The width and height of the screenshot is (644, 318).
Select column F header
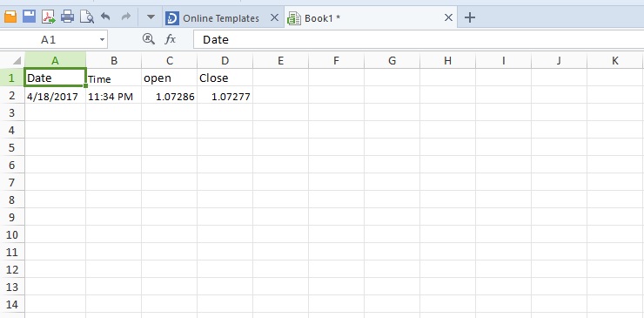[x=337, y=60]
